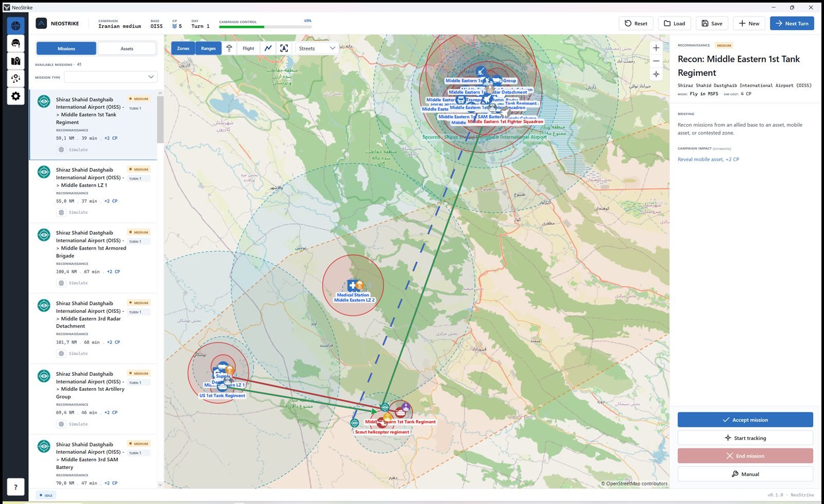Save the campaign

(712, 23)
